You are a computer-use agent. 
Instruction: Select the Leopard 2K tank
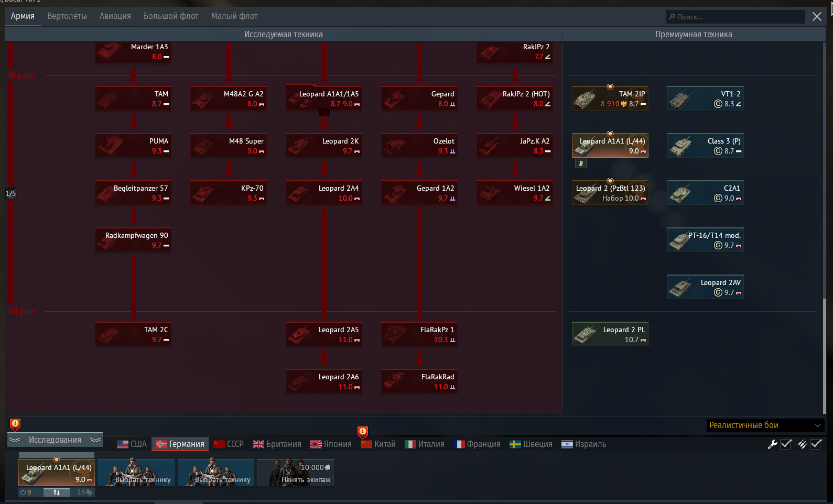(324, 146)
